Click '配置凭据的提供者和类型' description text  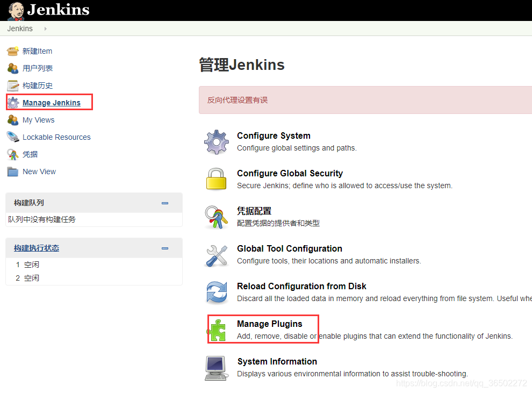[278, 223]
